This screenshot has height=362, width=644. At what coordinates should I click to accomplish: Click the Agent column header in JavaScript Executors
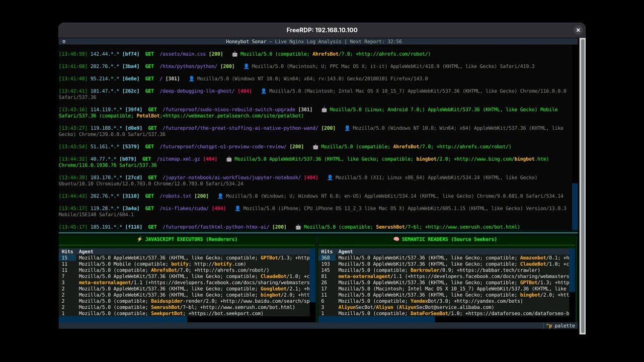(x=86, y=251)
